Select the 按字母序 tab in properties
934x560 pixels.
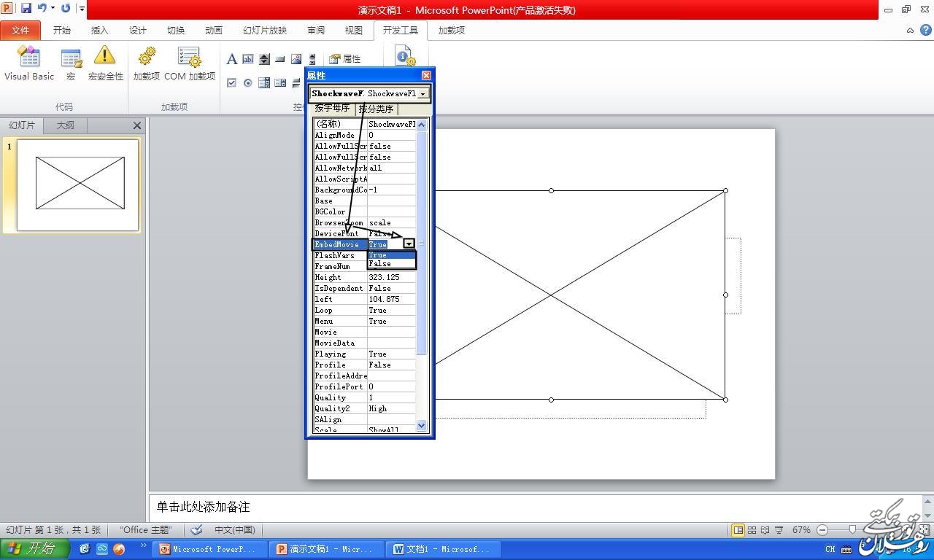point(332,108)
